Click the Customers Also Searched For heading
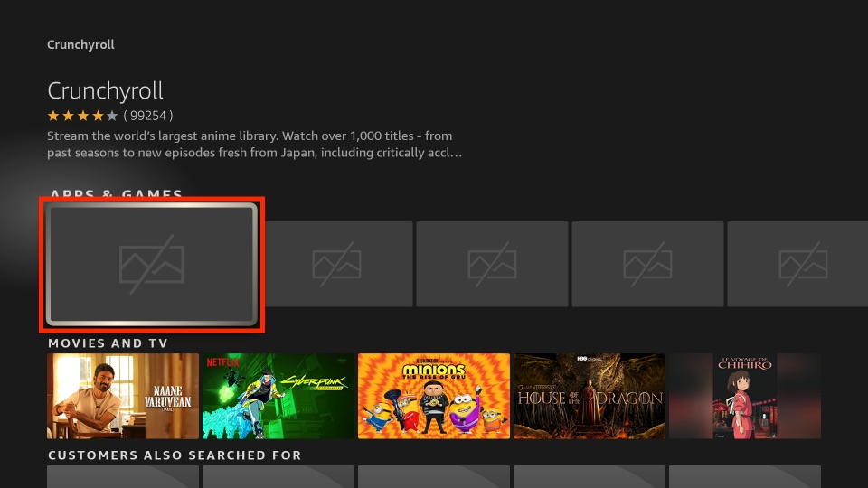Image resolution: width=868 pixels, height=488 pixels. [175, 455]
